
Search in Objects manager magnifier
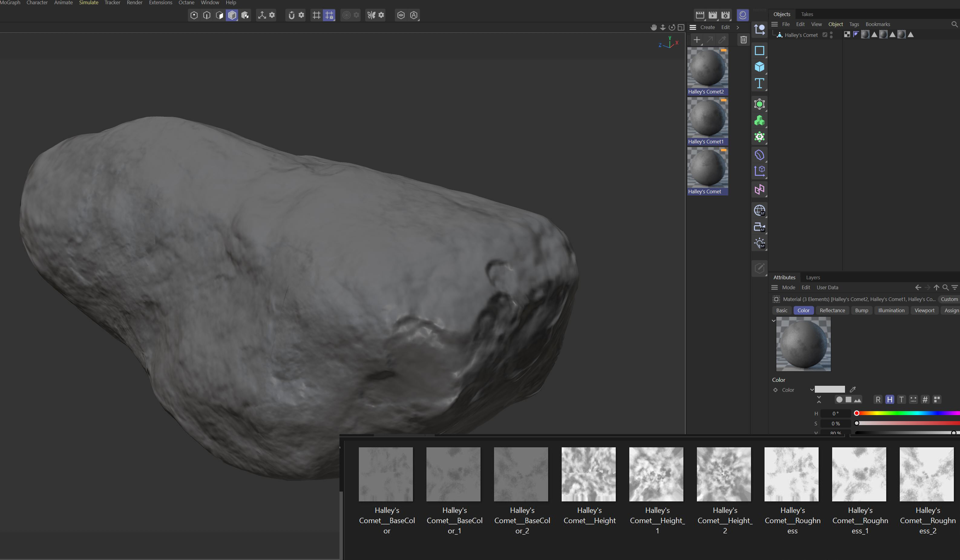coord(954,25)
